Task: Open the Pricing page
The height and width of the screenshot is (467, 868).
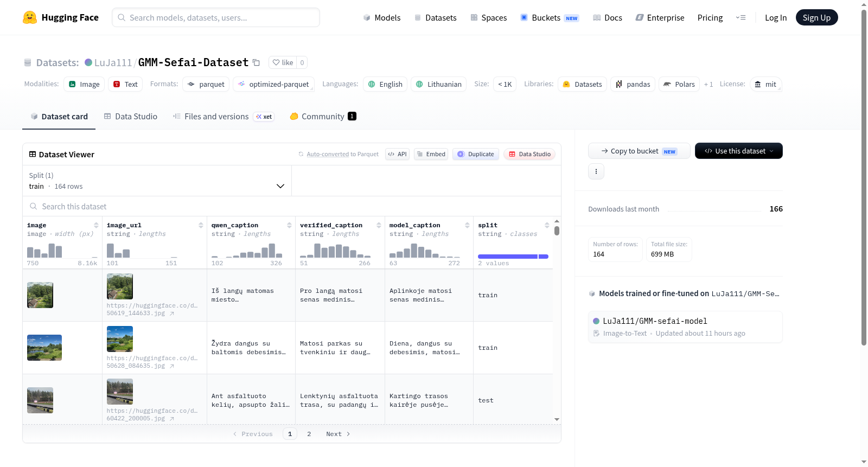Action: 710,17
